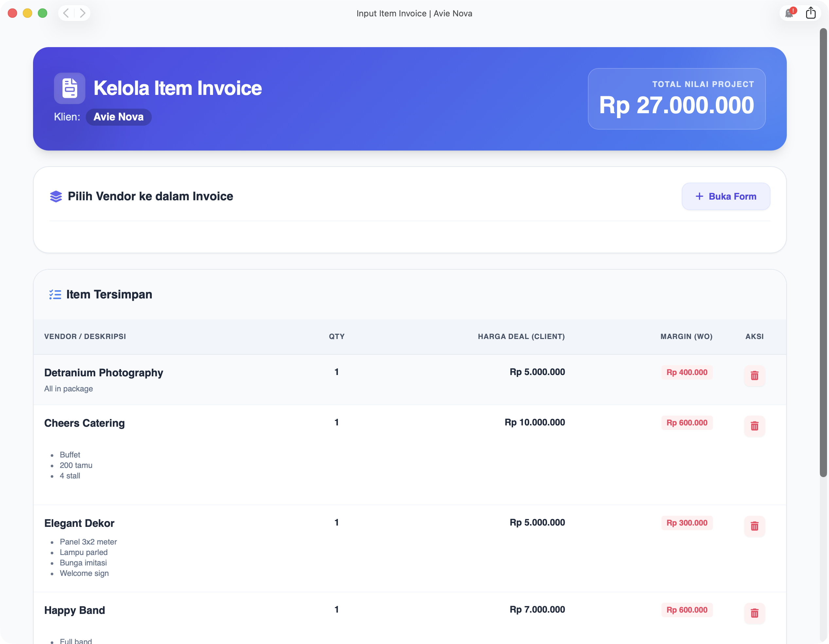829x644 pixels.
Task: Click the vertical page scrollbar
Action: click(823, 252)
